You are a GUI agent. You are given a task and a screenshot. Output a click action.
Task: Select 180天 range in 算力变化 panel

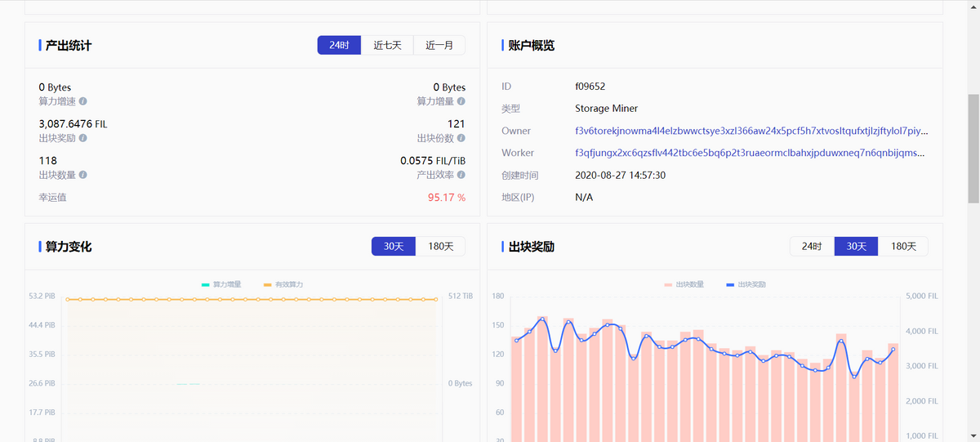440,247
